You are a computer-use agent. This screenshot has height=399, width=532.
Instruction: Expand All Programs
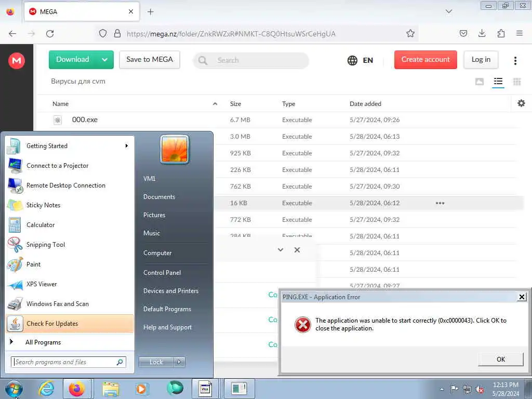(x=70, y=342)
